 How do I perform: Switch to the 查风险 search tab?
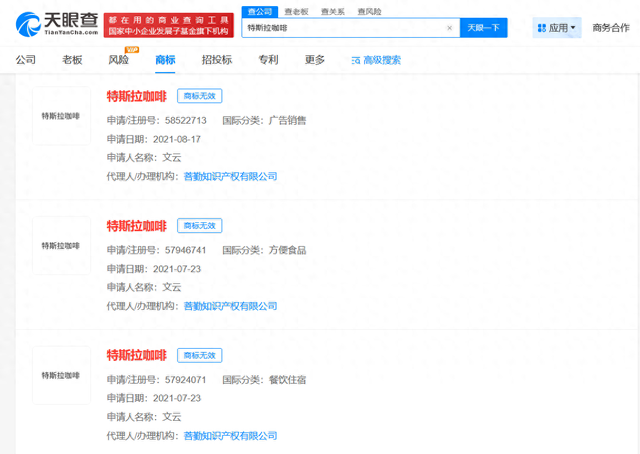click(369, 12)
